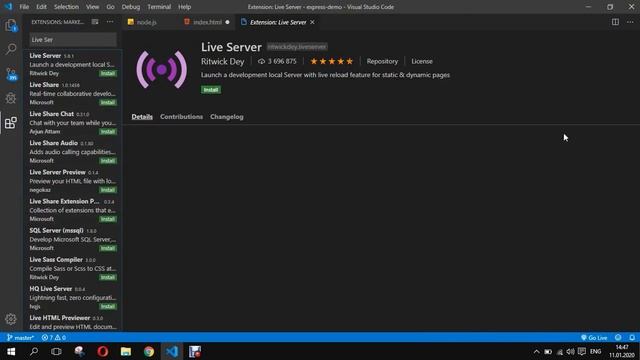640x360 pixels.
Task: Open the Source Control view
Action: (x=11, y=74)
